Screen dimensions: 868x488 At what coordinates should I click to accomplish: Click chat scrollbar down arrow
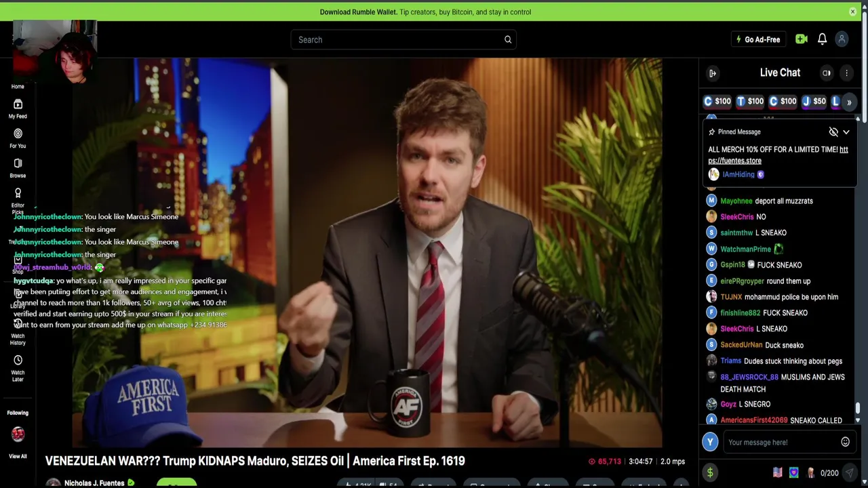pyautogui.click(x=857, y=421)
